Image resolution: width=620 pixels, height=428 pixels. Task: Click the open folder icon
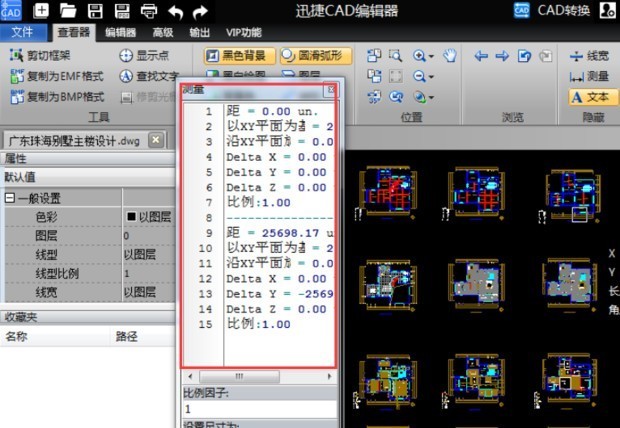[68, 11]
